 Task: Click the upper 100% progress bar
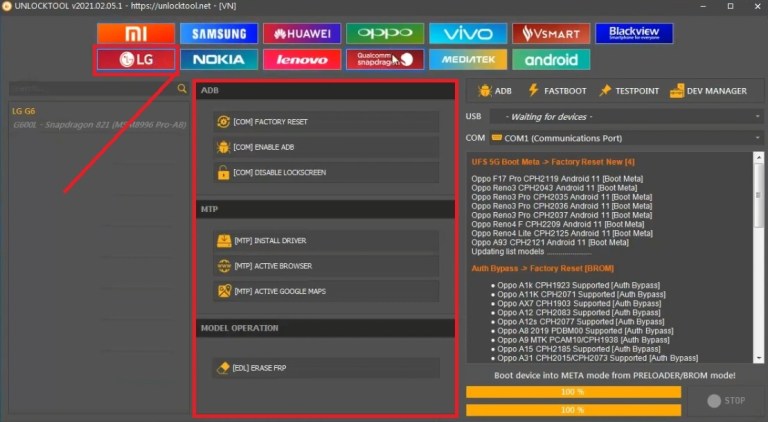(573, 392)
